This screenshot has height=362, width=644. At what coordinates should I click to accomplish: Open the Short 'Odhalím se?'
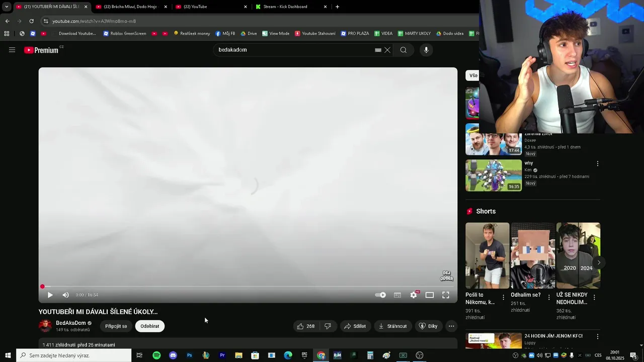point(533,255)
